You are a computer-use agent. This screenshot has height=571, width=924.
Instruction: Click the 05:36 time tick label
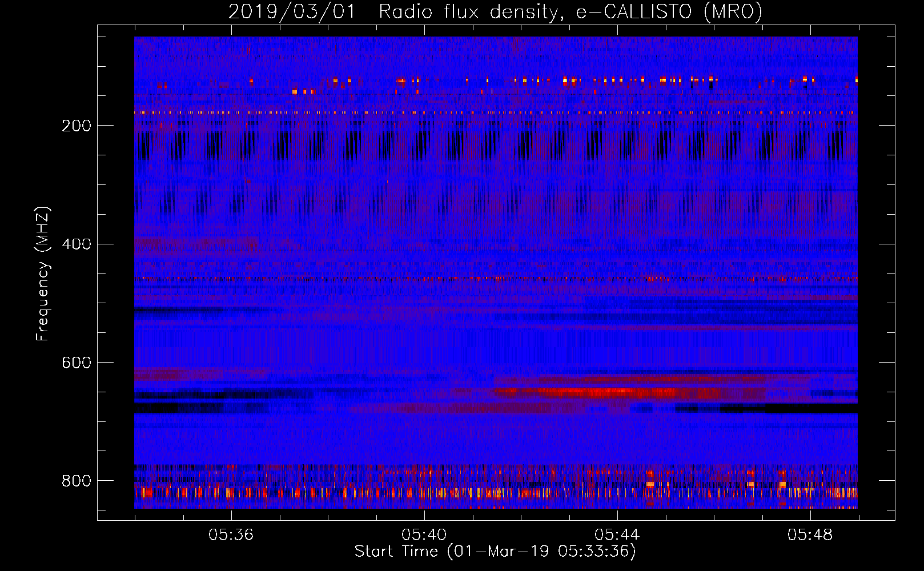231,535
